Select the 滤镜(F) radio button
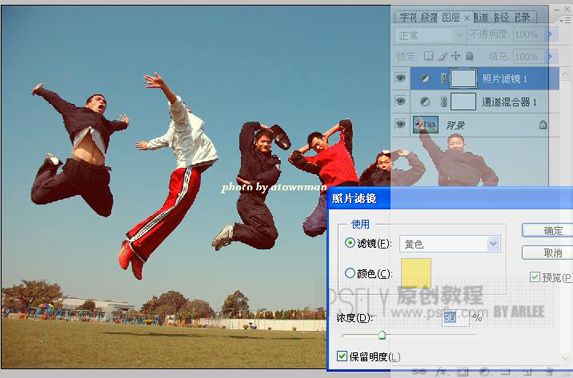The image size is (573, 378). click(x=350, y=243)
